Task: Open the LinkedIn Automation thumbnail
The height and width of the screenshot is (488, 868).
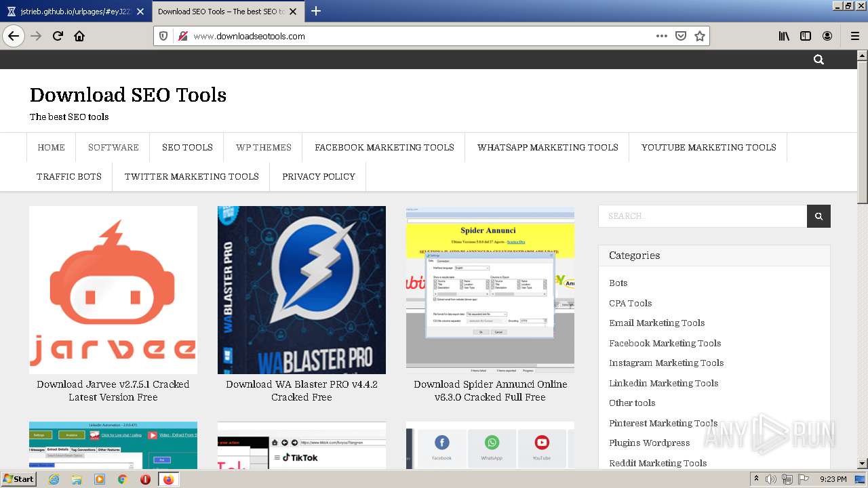Action: (113, 445)
